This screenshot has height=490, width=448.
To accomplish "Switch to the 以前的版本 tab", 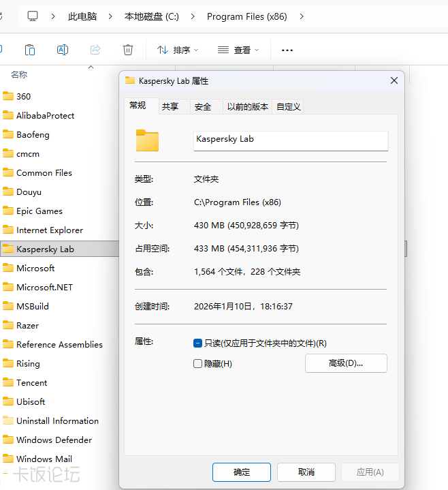I will coord(248,107).
